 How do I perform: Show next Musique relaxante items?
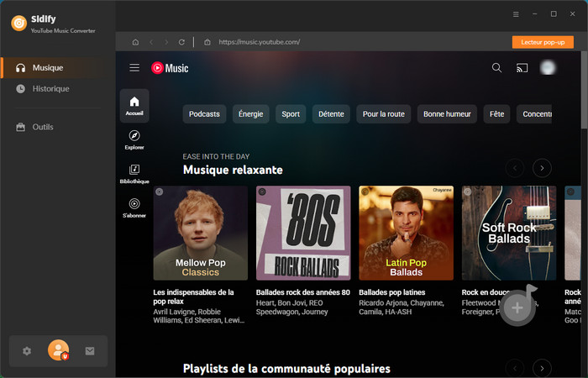pos(542,168)
